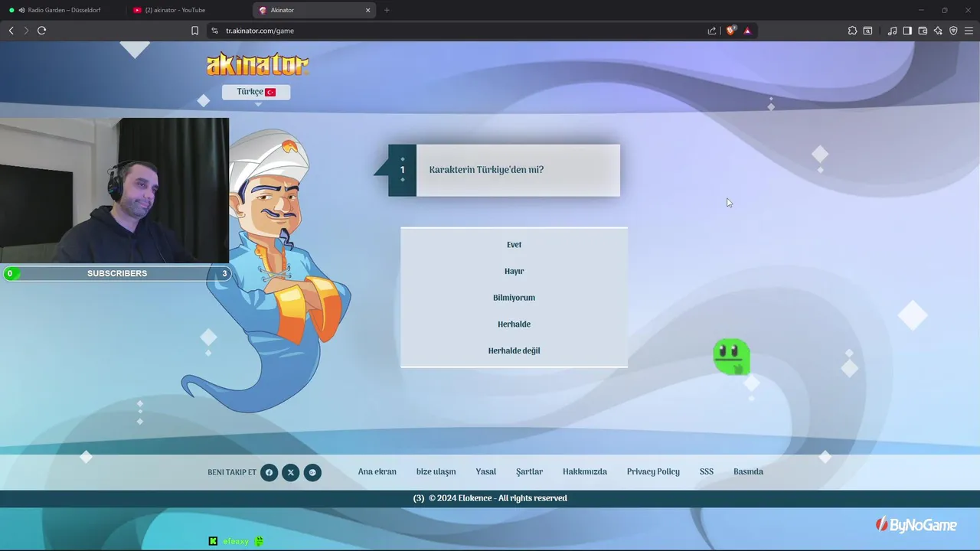This screenshot has width=980, height=551.
Task: Click the ByNoGame logo
Action: (x=916, y=525)
